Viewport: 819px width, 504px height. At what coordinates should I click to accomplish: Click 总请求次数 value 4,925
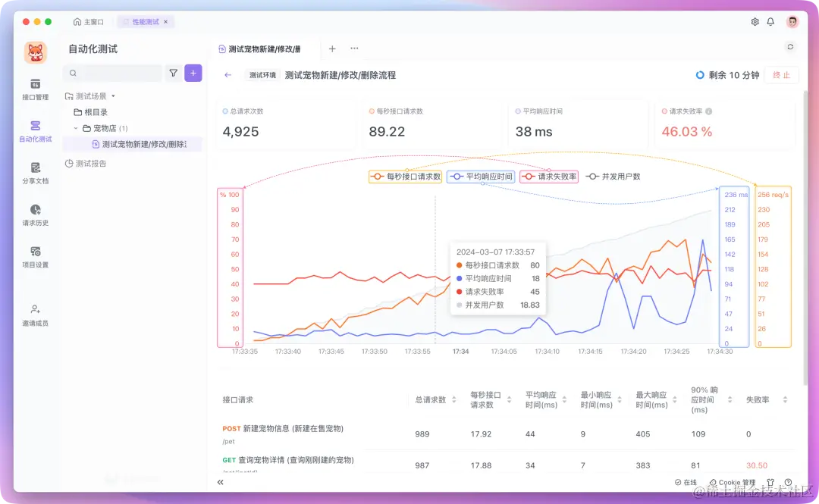[x=241, y=132]
